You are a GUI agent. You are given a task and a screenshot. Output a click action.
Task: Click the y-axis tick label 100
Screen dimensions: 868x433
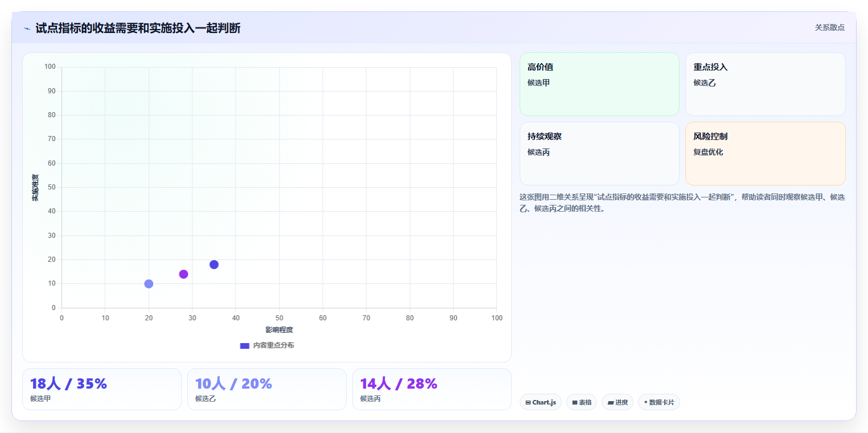tap(50, 67)
